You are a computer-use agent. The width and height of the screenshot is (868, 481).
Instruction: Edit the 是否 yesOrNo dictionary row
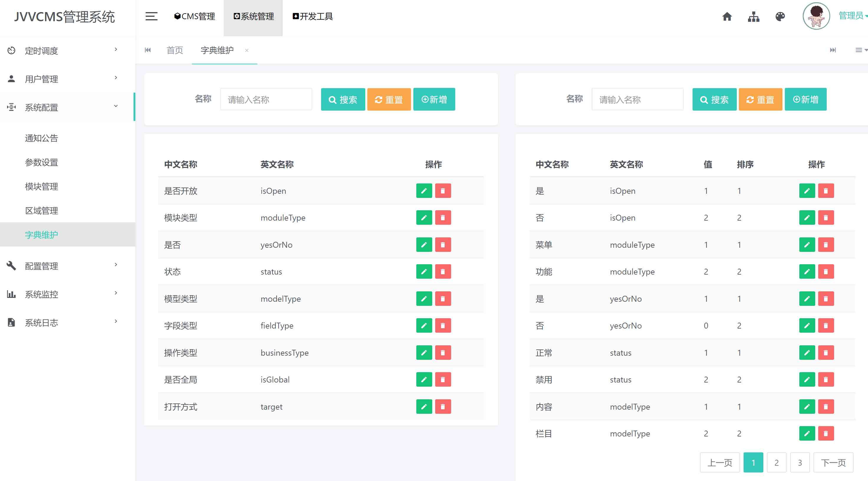(424, 245)
